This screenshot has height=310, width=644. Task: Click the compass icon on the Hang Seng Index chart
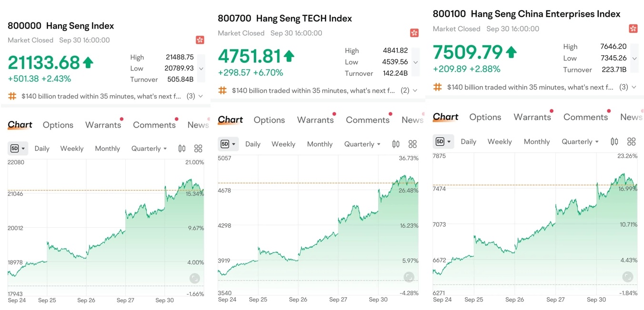[194, 278]
